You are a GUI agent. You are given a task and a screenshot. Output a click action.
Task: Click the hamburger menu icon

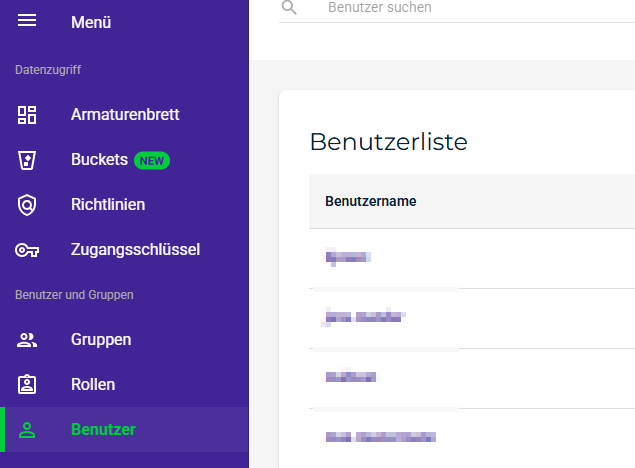click(27, 21)
